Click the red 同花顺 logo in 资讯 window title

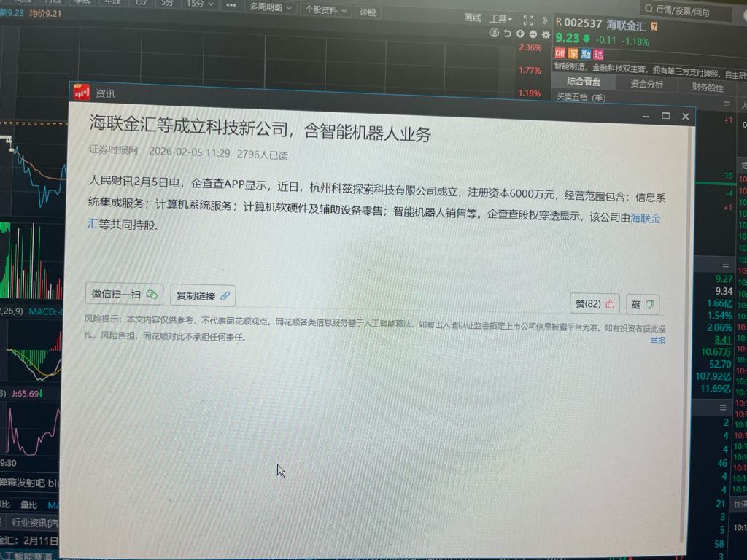(82, 93)
